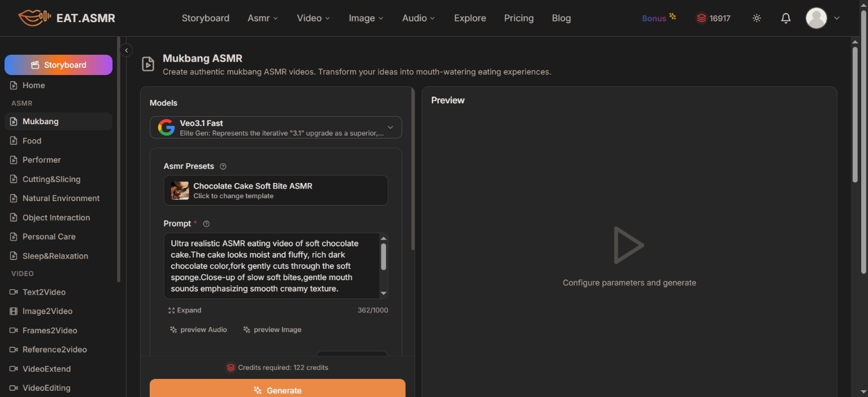Click the Text2Video label in the sidebar
This screenshot has width=868, height=397.
point(44,292)
